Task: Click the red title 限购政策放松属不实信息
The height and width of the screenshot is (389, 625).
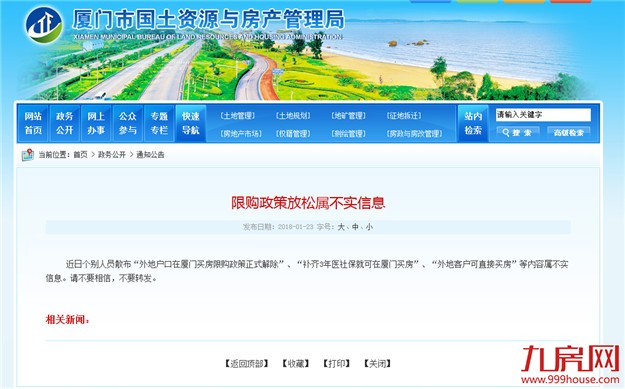Action: 308,203
